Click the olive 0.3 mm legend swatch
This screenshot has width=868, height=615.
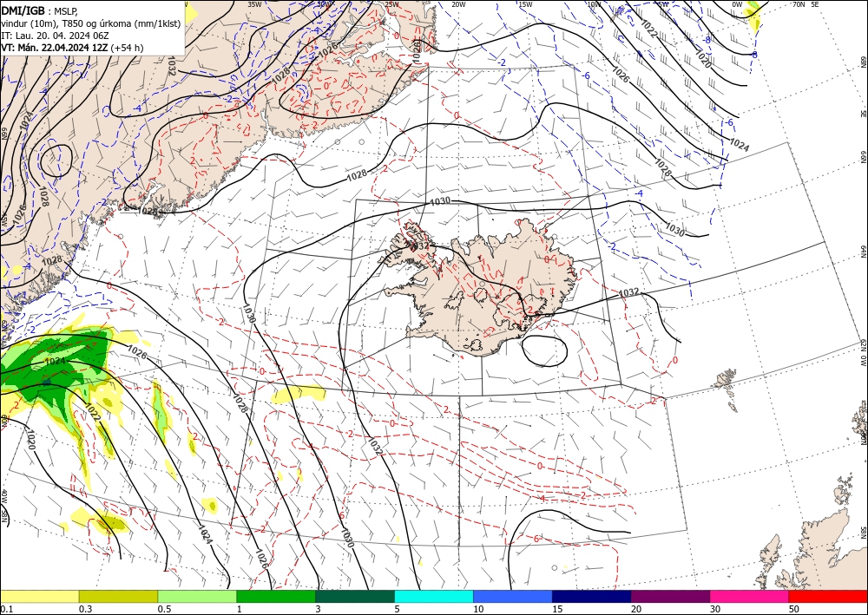click(118, 596)
